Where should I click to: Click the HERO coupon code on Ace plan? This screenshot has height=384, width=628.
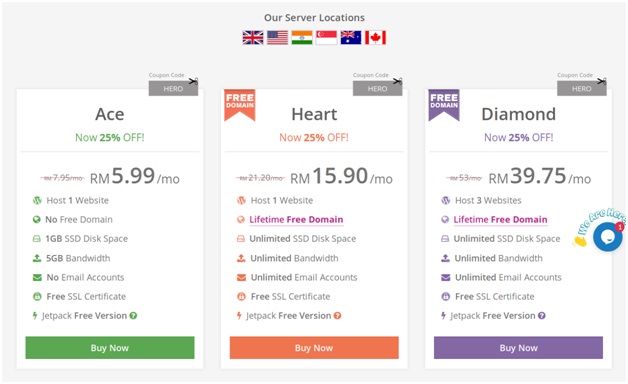click(x=173, y=88)
